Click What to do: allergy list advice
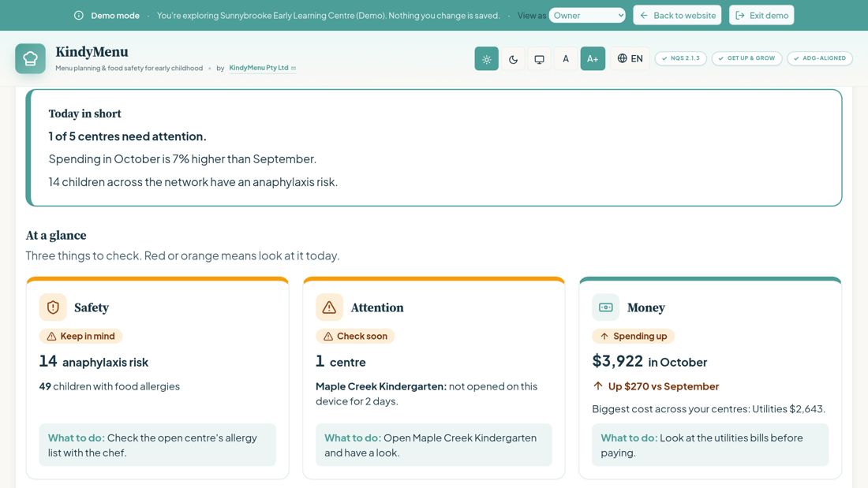Viewport: 868px width, 488px height. click(157, 445)
